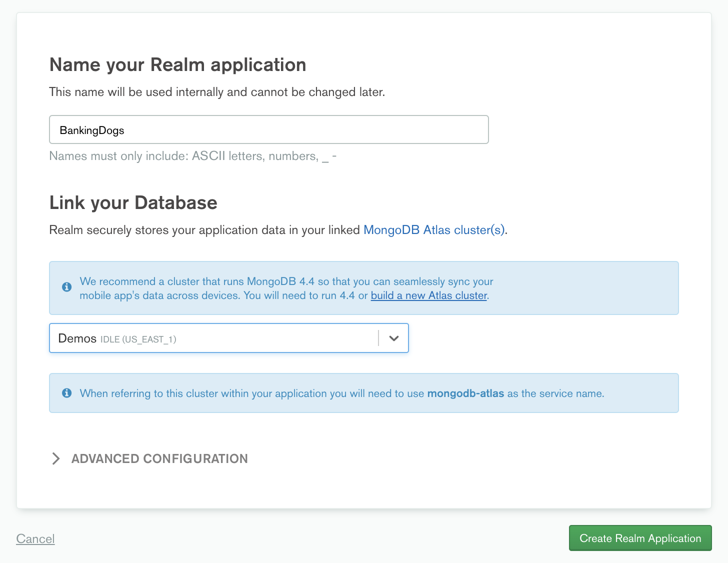Select the 'Name your Realm application' heading
728x563 pixels.
click(178, 65)
